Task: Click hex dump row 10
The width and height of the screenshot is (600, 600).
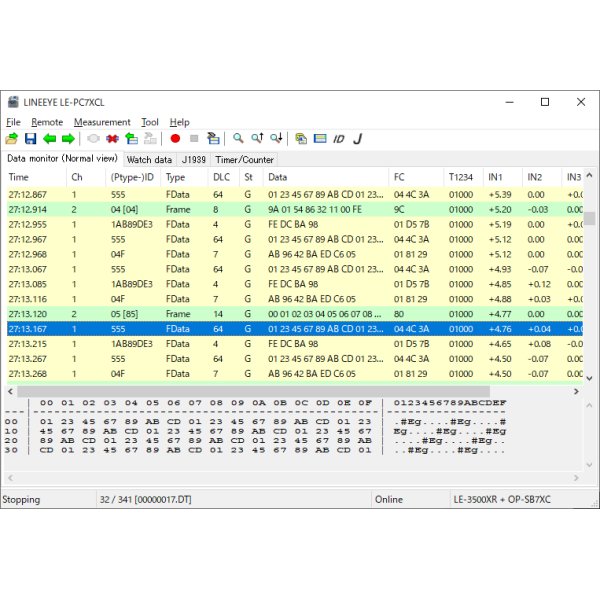Action: 256,431
